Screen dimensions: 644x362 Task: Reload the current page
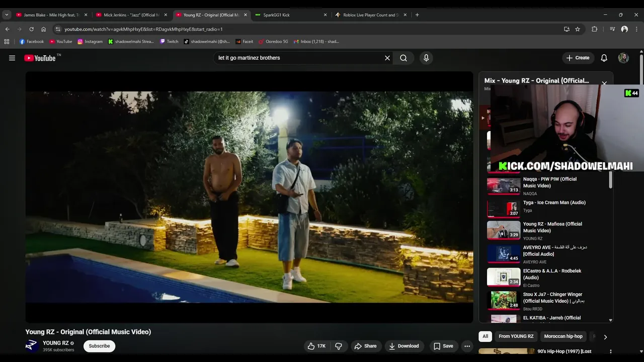[31, 29]
